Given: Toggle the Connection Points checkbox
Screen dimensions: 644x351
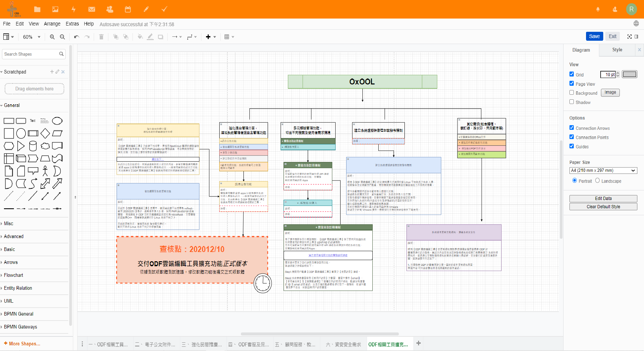Looking at the screenshot, I should pos(572,137).
